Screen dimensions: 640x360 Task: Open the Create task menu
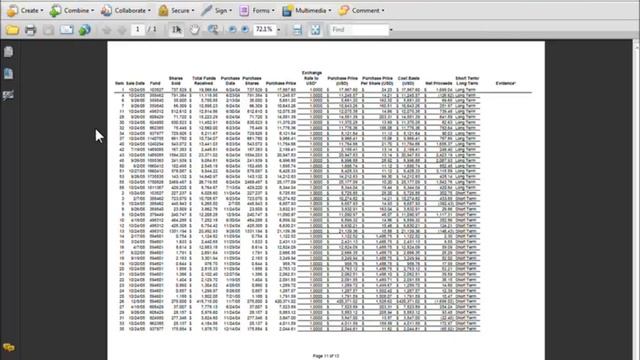pos(25,11)
